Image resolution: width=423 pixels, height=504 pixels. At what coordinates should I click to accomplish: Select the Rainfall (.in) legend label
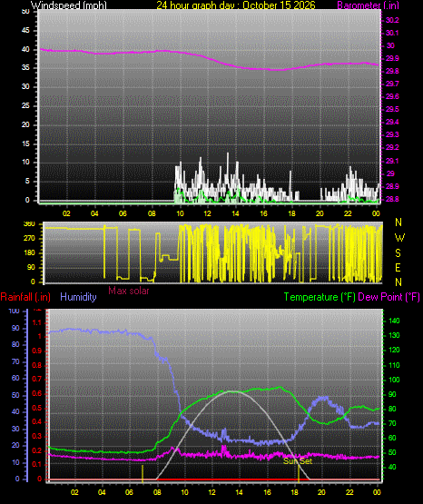point(25,297)
